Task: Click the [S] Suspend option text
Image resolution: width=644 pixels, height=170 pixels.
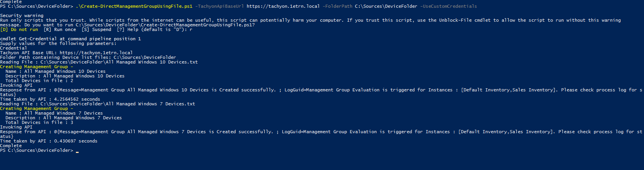Action: [96, 29]
